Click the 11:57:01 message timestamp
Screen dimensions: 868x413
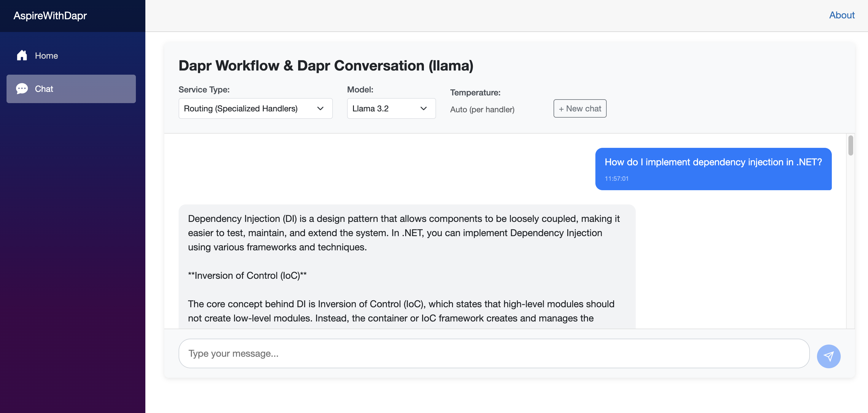coord(616,178)
